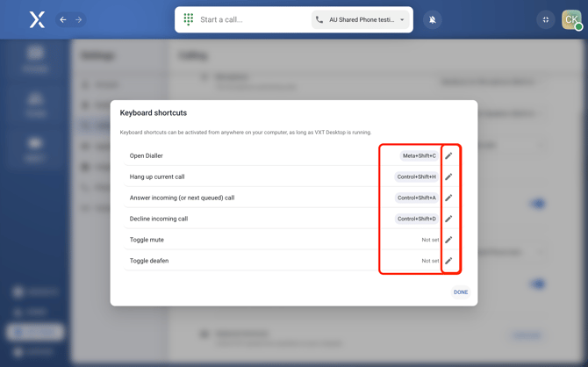Click the Control+Shift+A shortcut chip
The height and width of the screenshot is (367, 588).
pos(417,198)
